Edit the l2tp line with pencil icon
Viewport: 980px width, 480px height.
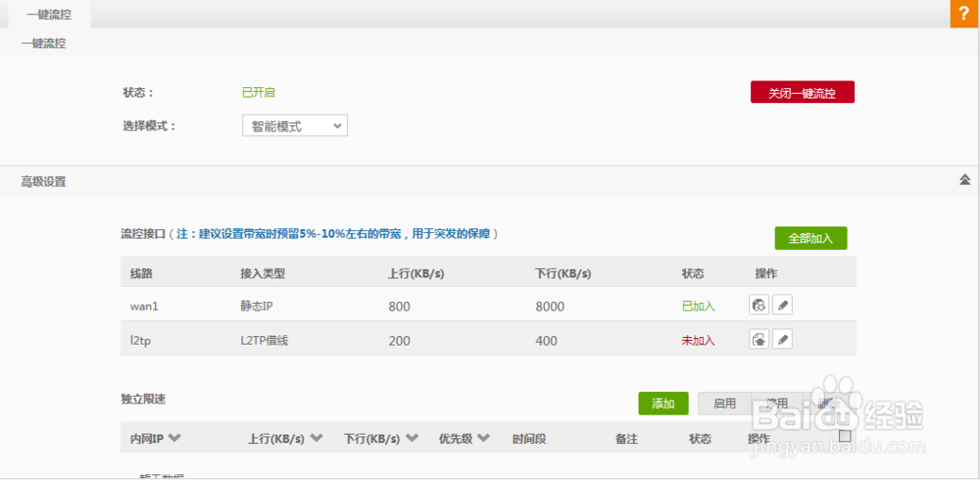point(782,339)
